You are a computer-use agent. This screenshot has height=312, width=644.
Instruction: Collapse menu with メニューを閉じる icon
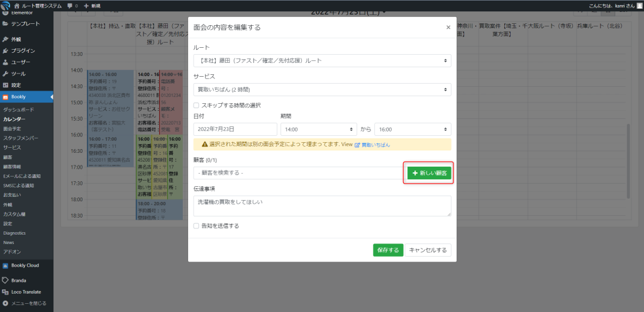coord(6,303)
